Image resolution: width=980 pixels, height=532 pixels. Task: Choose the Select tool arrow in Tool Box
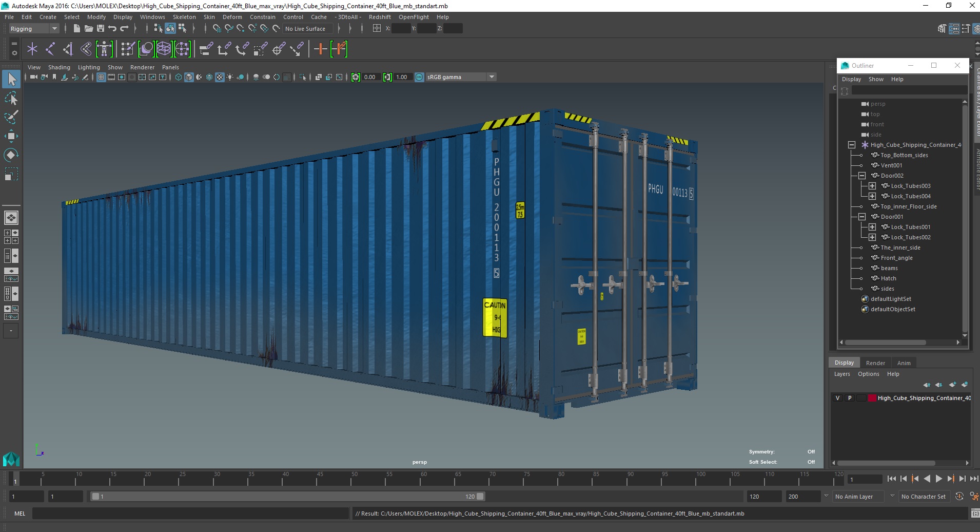click(x=11, y=79)
